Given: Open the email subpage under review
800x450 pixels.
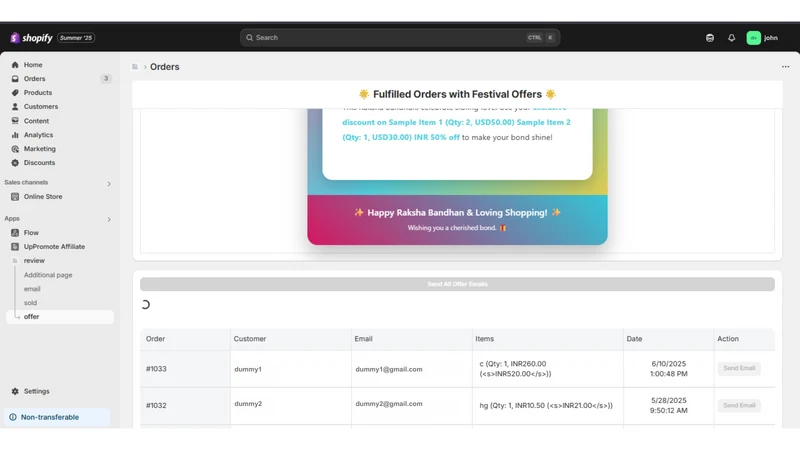Looking at the screenshot, I should [x=32, y=289].
